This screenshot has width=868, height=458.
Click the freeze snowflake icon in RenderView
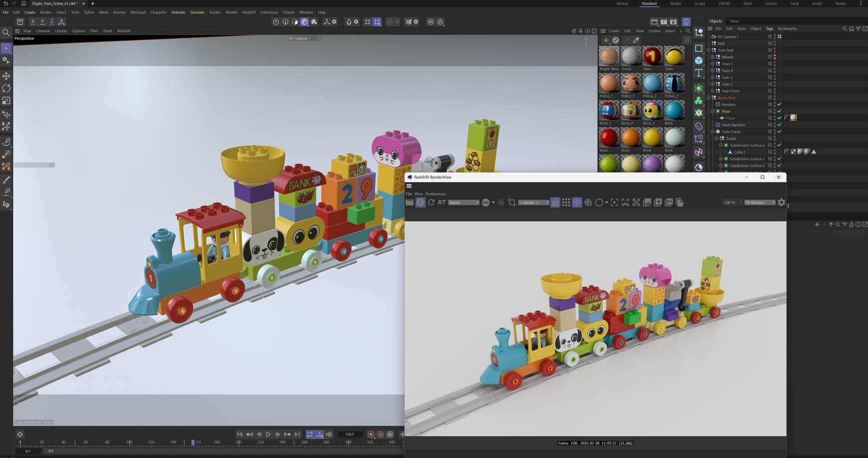(577, 202)
